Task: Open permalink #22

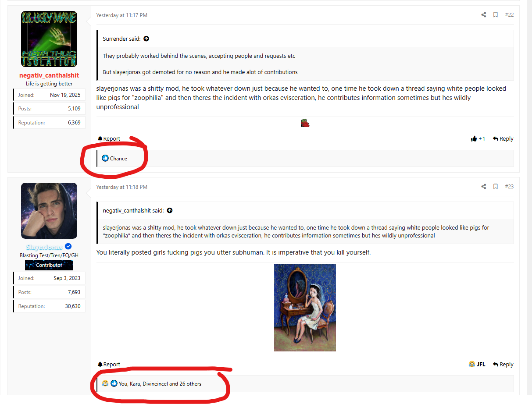Action: 509,15
